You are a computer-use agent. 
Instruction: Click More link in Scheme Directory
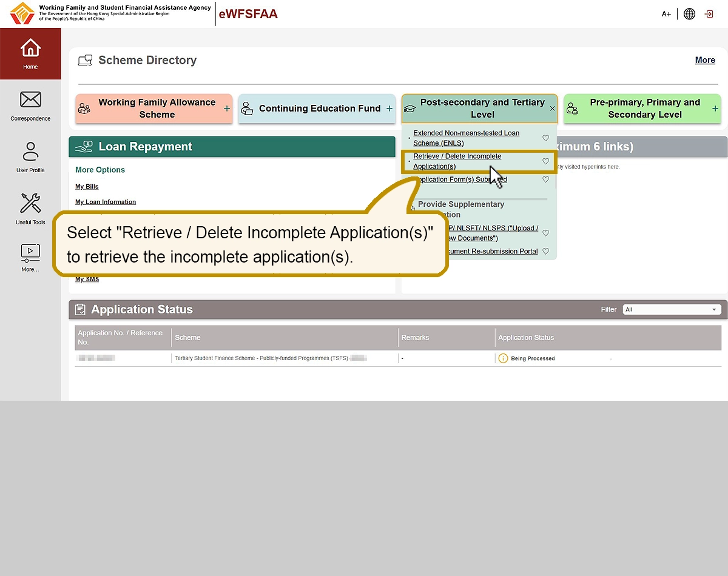(x=705, y=60)
